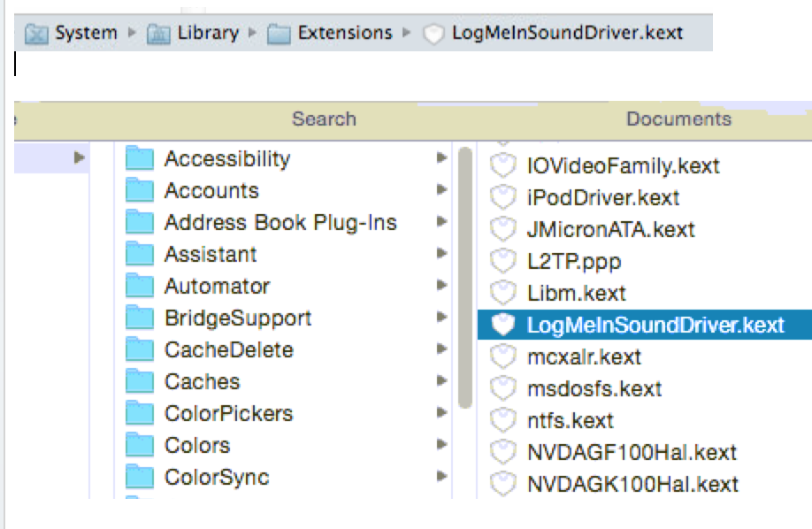Viewport: 812px width, 529px height.
Task: Click the iPodDriver.kext shield icon
Action: [502, 197]
